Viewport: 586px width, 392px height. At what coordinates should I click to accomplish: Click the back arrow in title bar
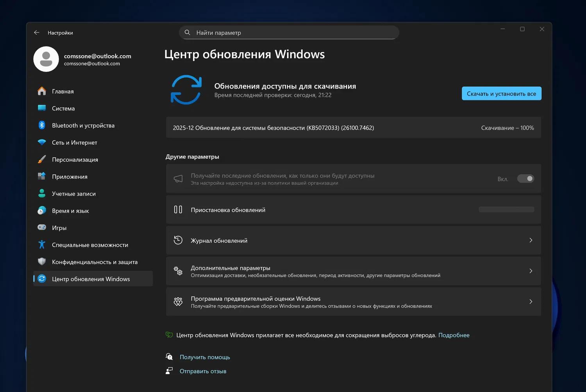(37, 33)
